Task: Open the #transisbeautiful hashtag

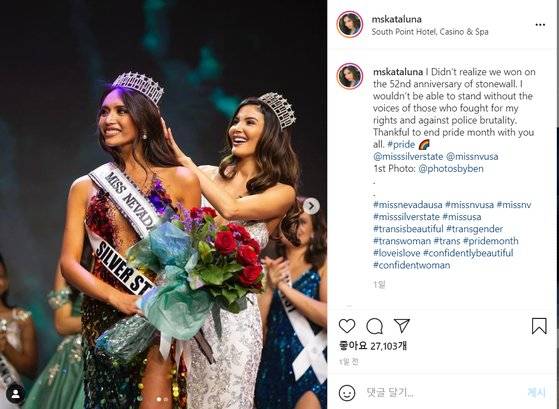Action: pos(408,229)
